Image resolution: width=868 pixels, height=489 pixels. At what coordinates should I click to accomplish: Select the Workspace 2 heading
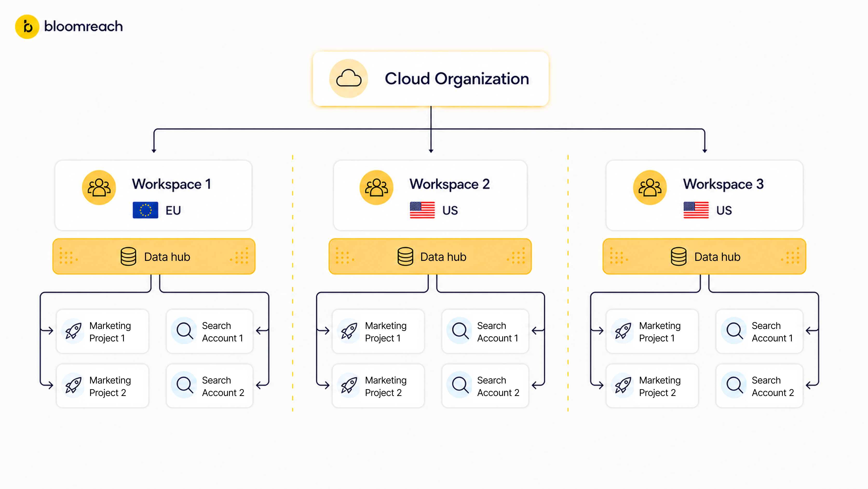[x=450, y=184]
